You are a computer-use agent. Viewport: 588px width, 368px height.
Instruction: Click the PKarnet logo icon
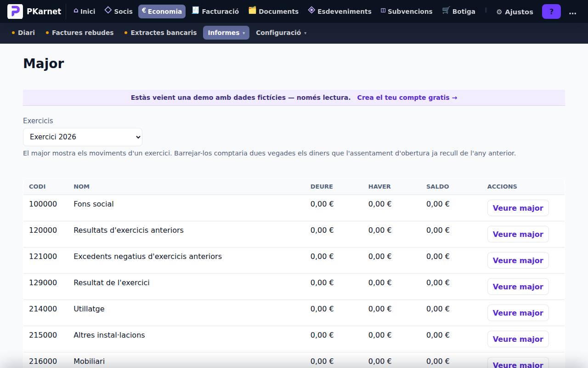15,11
